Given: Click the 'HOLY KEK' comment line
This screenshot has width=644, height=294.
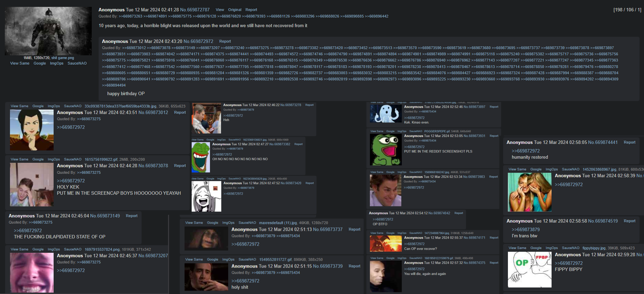Looking at the screenshot, I should [x=68, y=187].
